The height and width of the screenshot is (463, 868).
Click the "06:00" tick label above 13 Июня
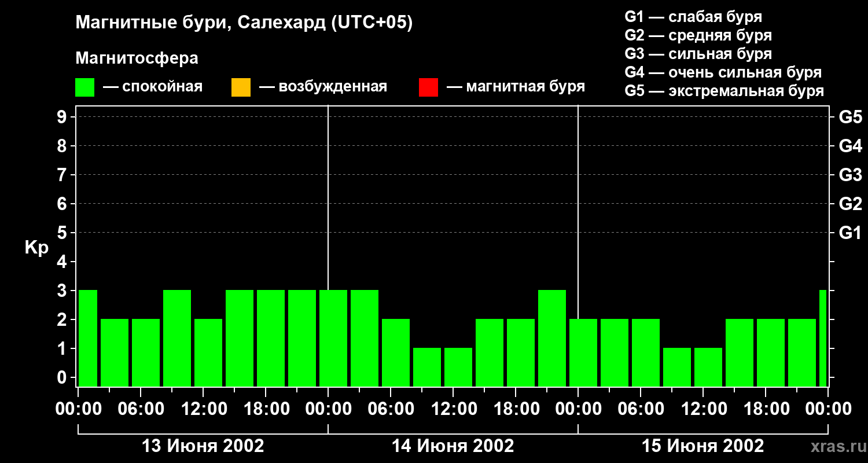pos(141,409)
